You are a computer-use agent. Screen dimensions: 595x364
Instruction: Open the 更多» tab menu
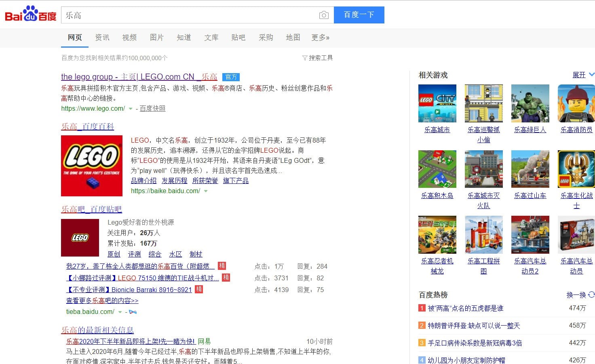[x=320, y=38]
